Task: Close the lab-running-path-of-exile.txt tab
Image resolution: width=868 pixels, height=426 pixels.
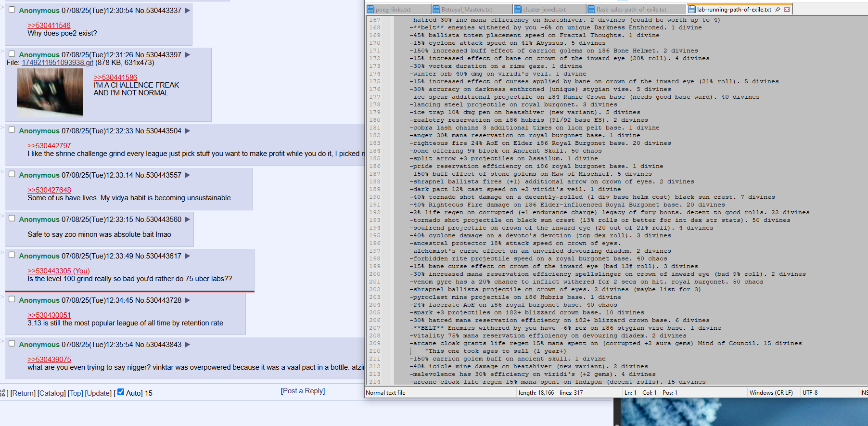Action: click(x=787, y=9)
